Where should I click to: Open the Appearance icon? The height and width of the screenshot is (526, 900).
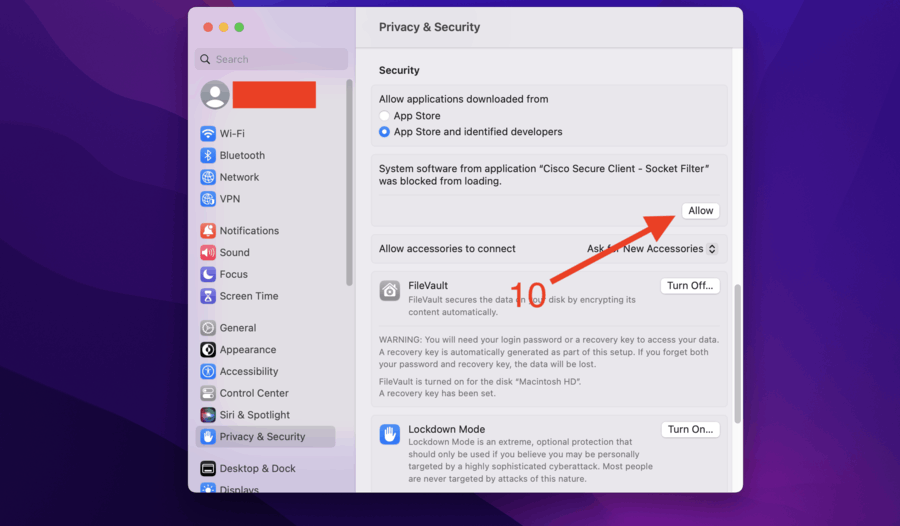(208, 349)
